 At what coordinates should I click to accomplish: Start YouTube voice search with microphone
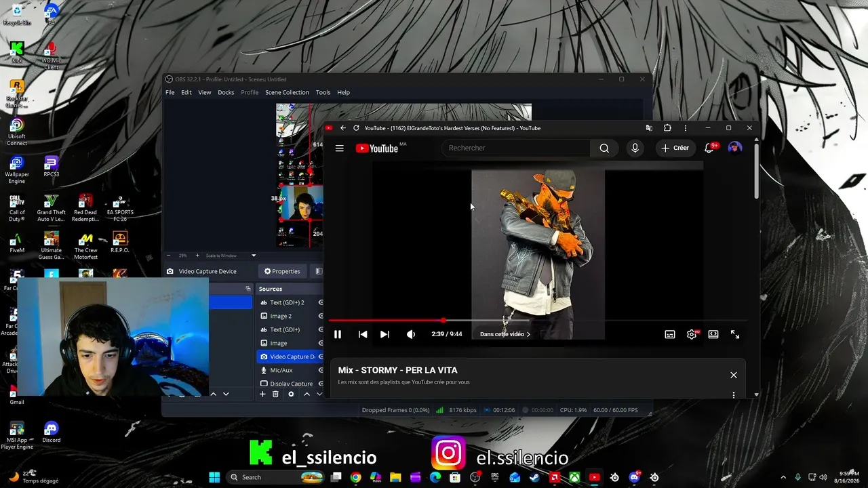point(635,148)
